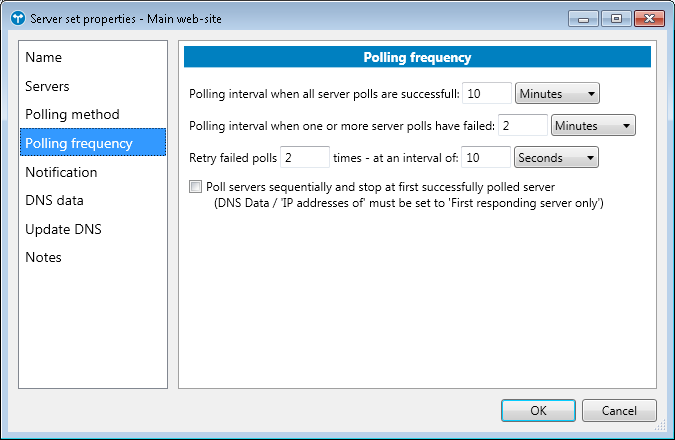Open the Notes section
675x440 pixels.
pos(43,257)
